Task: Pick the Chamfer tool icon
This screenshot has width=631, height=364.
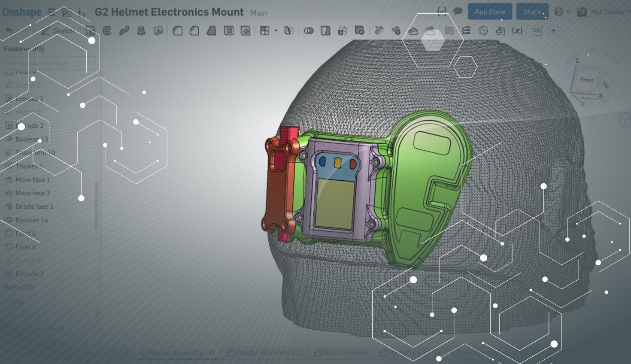Action: 194,31
